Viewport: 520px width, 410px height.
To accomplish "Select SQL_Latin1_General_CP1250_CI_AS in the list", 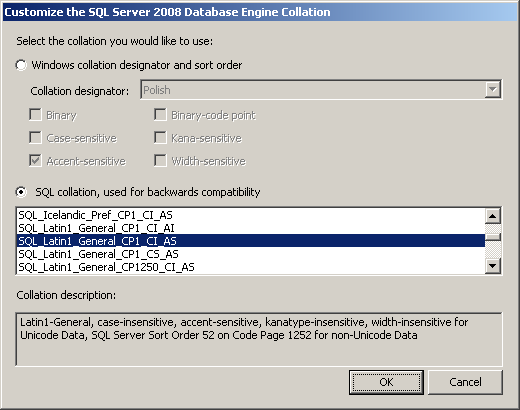I will [251, 267].
